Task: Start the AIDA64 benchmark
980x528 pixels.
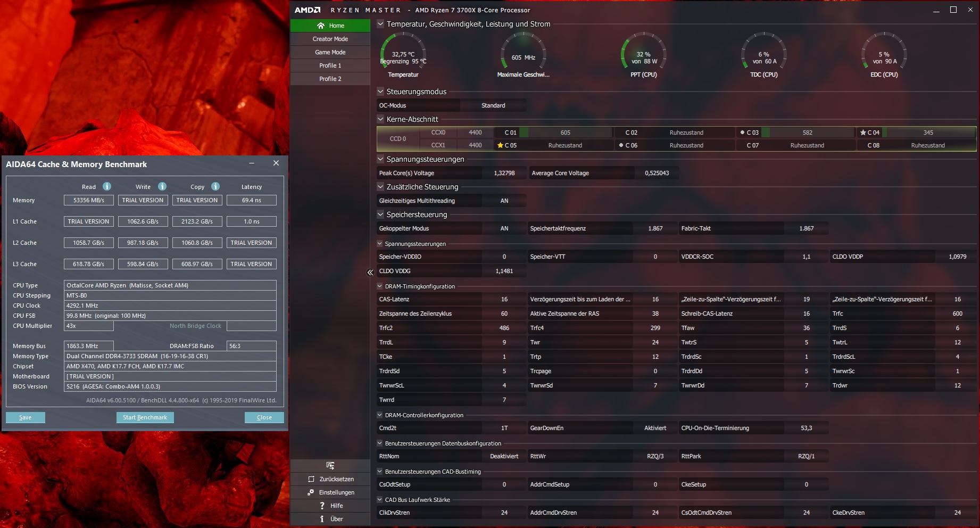Action: click(145, 417)
